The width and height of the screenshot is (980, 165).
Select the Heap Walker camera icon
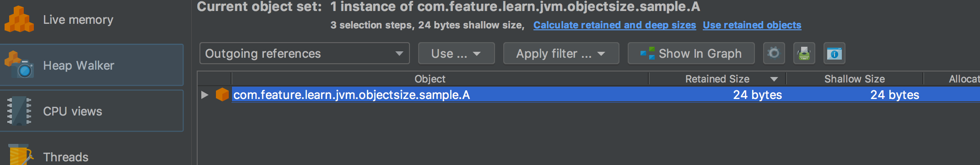19,65
